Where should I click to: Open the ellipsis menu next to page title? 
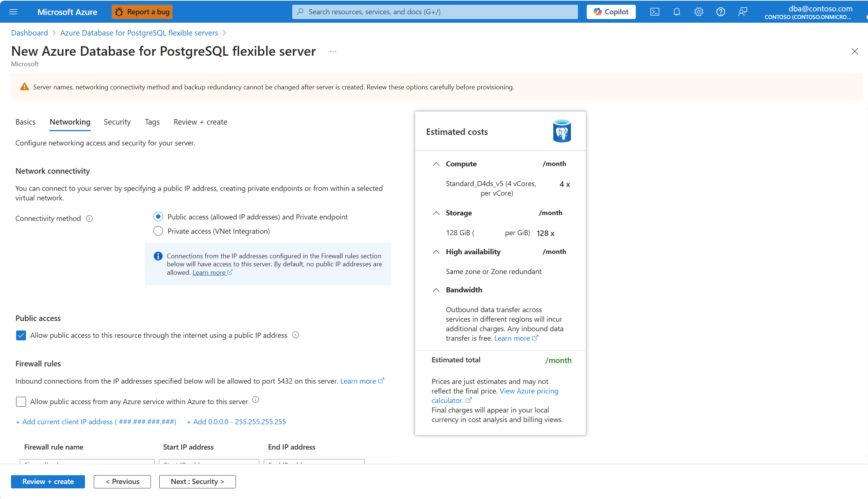[x=333, y=51]
